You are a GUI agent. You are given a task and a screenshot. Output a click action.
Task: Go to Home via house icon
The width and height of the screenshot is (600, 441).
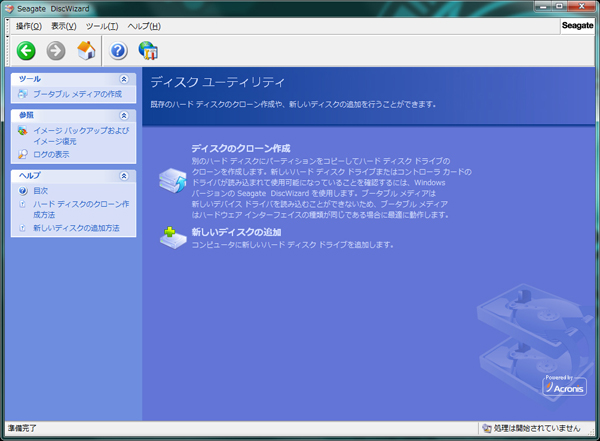(86, 51)
